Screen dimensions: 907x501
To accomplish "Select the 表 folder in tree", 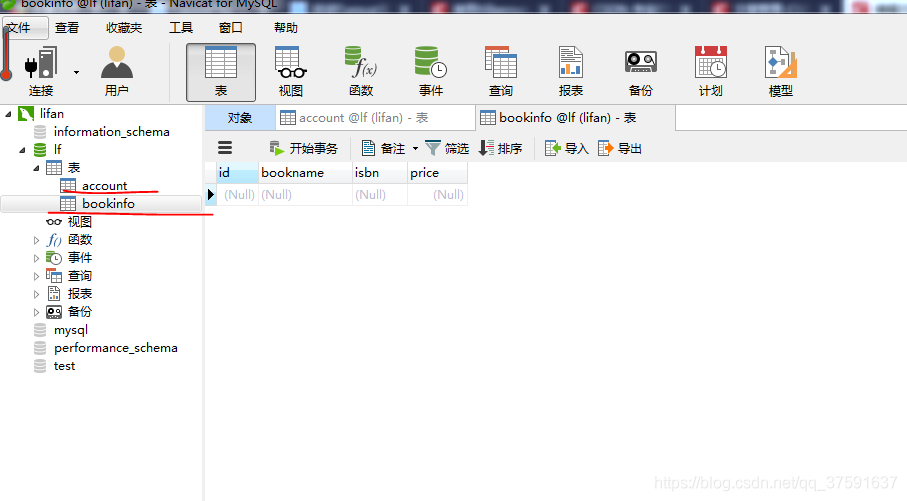I will (x=73, y=168).
